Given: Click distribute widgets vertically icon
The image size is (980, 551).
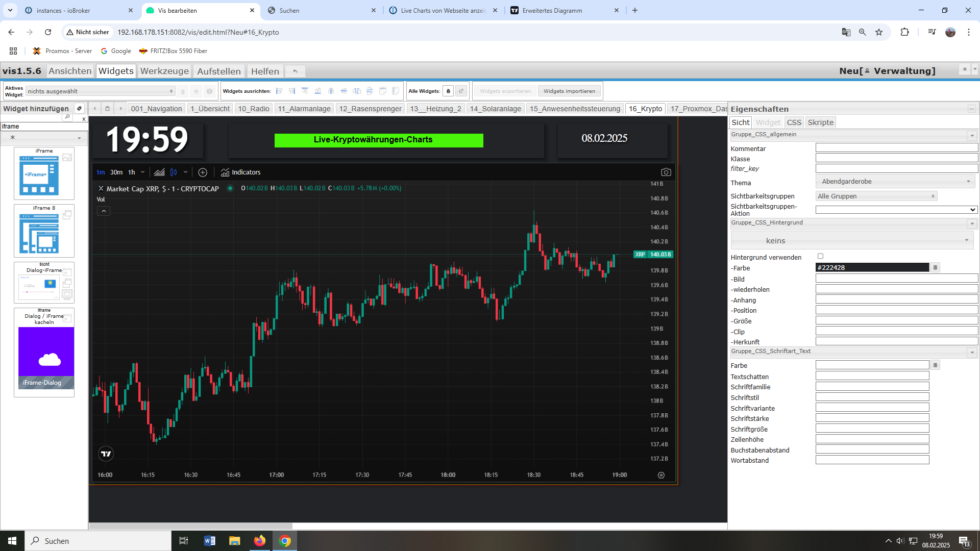Looking at the screenshot, I should click(370, 91).
